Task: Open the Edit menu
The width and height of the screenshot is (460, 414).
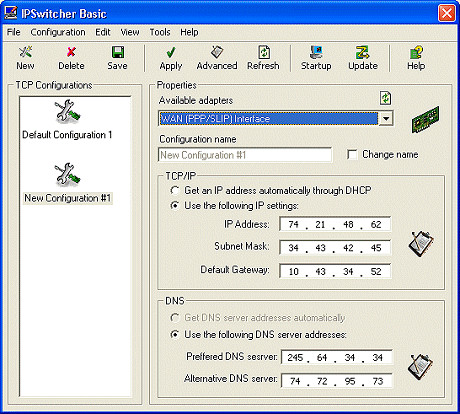Action: click(103, 32)
